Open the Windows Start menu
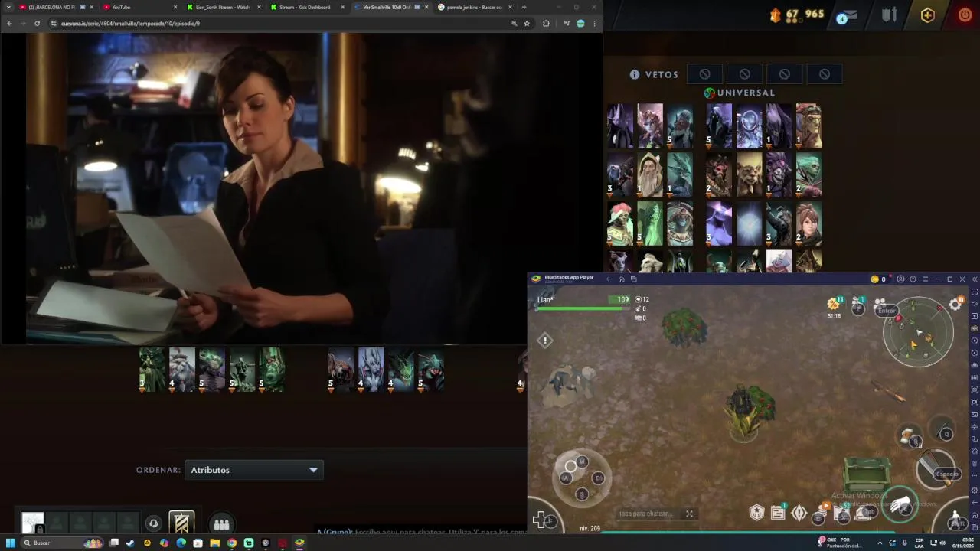 pyautogui.click(x=11, y=543)
